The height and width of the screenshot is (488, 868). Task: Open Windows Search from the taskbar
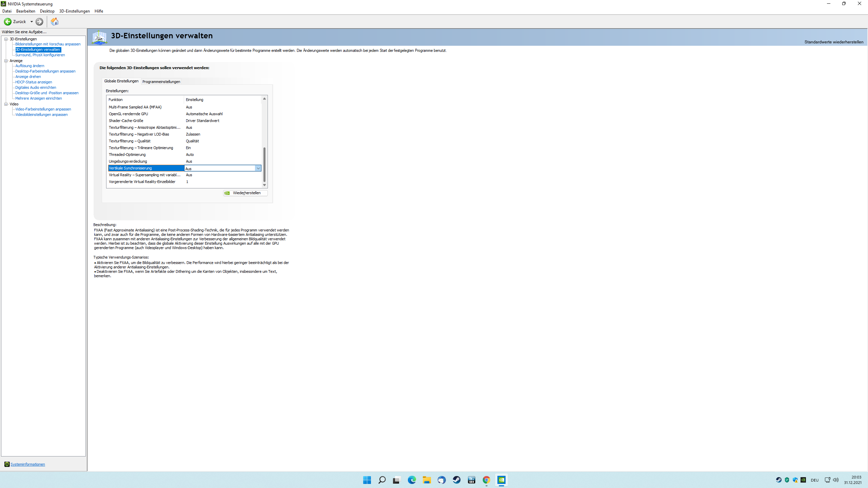point(382,480)
